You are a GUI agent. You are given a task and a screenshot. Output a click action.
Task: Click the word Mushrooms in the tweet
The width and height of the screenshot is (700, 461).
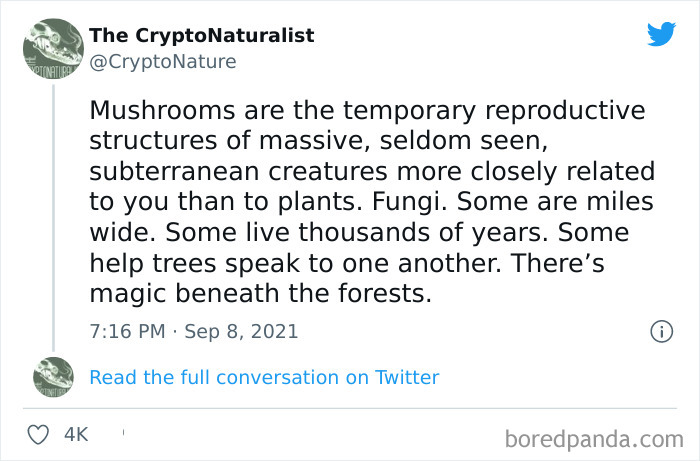162,110
